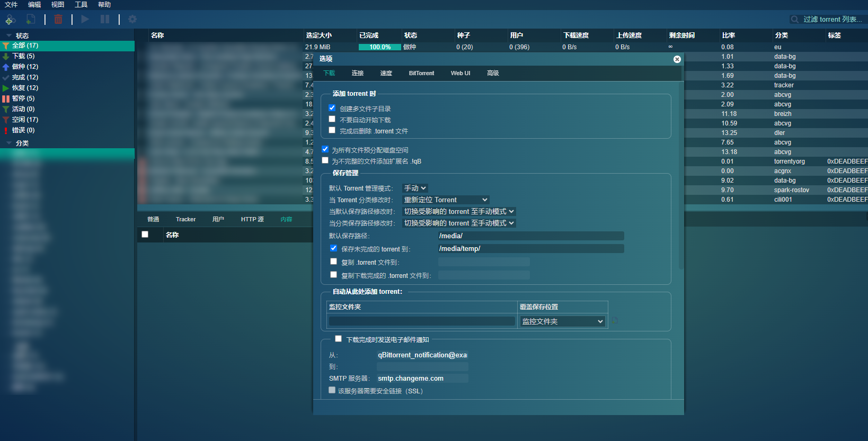Click the 默认保存路径 /media/ input field

[530, 236]
